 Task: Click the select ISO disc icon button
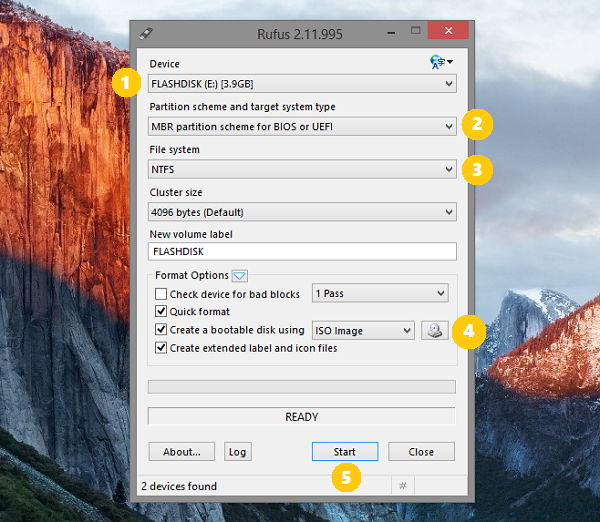point(435,331)
